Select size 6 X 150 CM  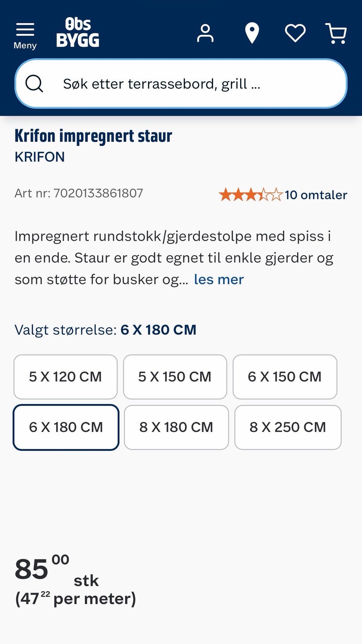click(x=285, y=377)
